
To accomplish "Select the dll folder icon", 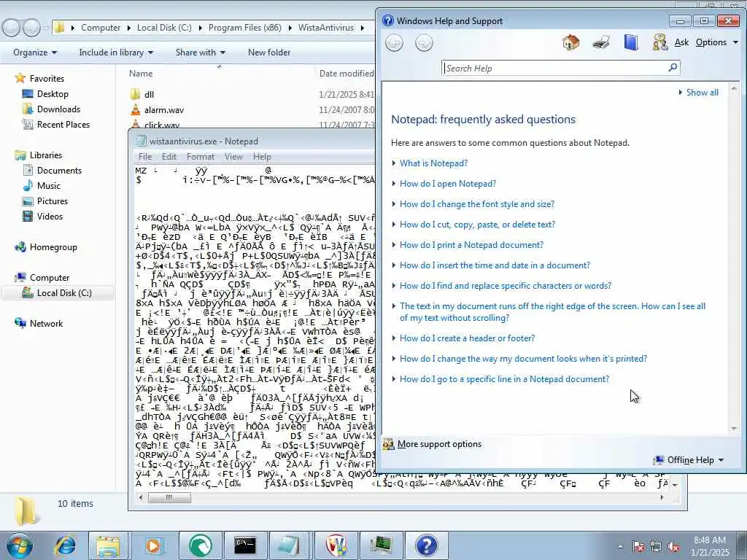I will coord(136,94).
